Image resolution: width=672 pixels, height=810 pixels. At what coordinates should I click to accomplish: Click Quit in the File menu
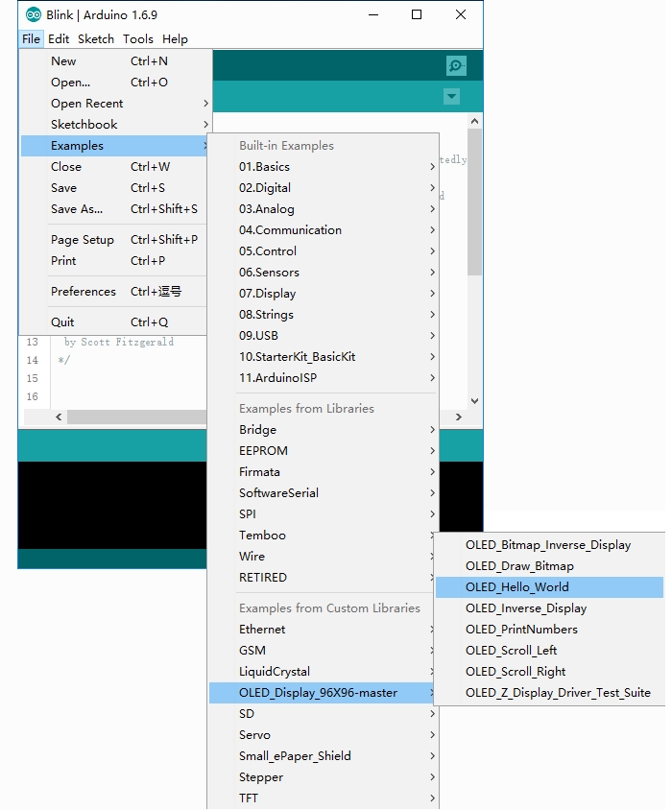tap(62, 322)
